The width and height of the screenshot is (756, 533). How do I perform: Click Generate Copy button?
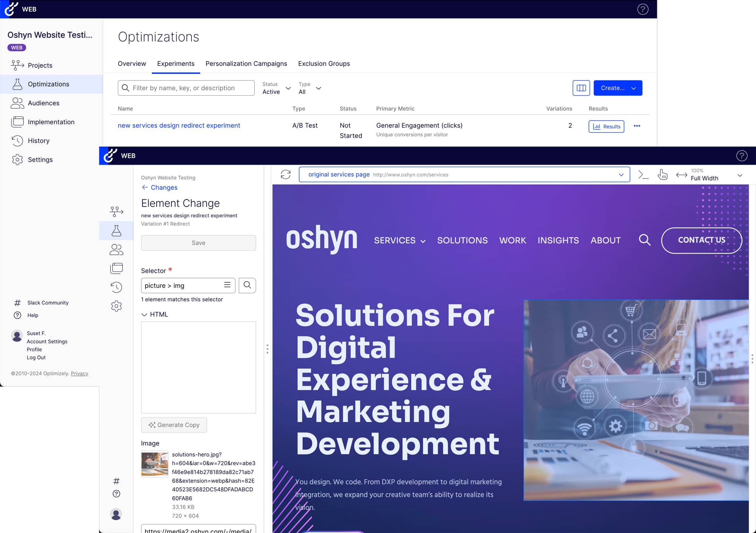(174, 425)
